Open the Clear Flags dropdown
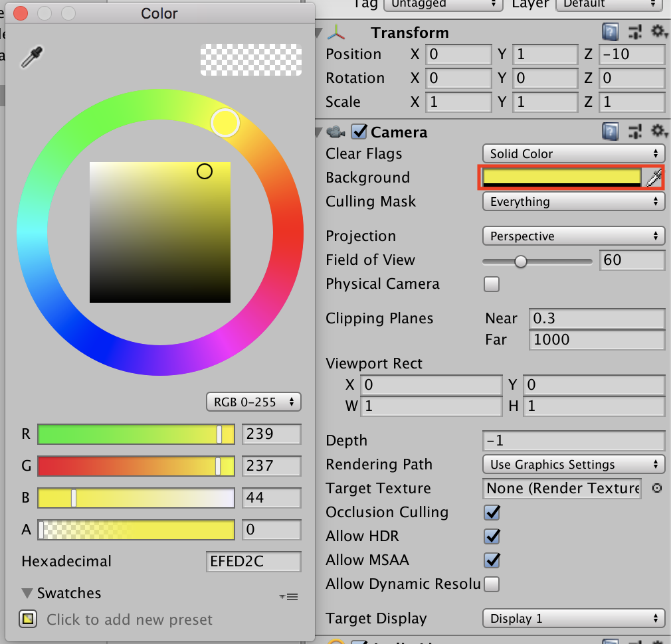The image size is (671, 644). click(x=573, y=154)
